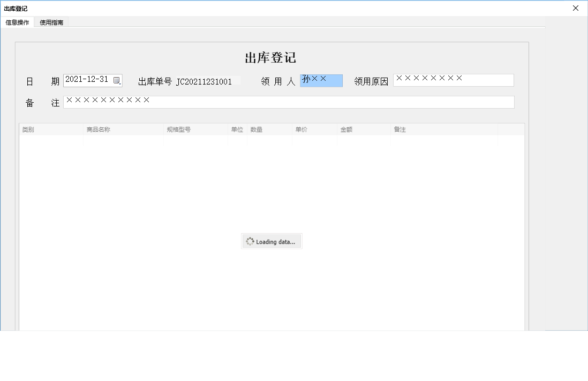Click inside the 领用原因 input field
The width and height of the screenshot is (588, 381).
(453, 80)
